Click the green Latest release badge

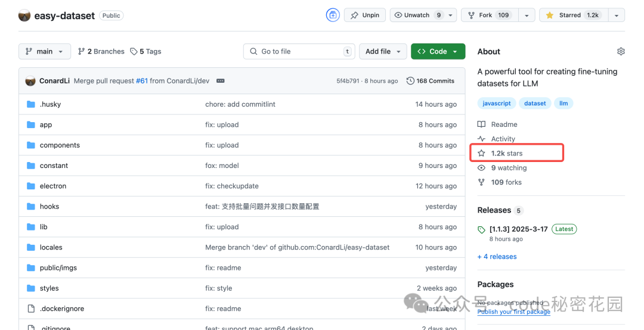tap(564, 229)
